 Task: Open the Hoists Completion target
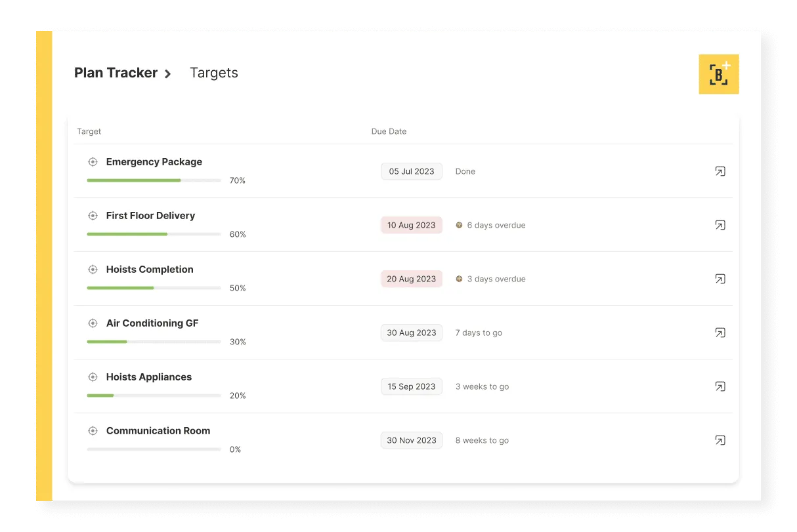coord(150,270)
